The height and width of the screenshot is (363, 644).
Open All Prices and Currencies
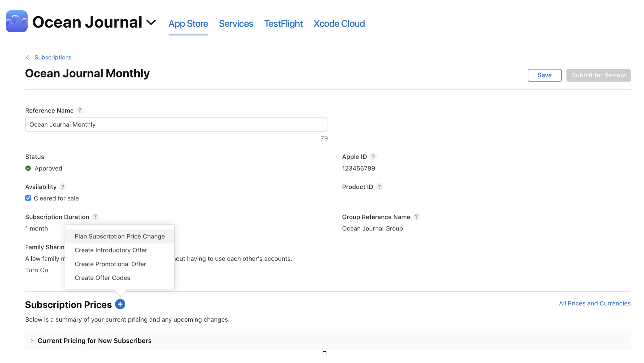[594, 303]
